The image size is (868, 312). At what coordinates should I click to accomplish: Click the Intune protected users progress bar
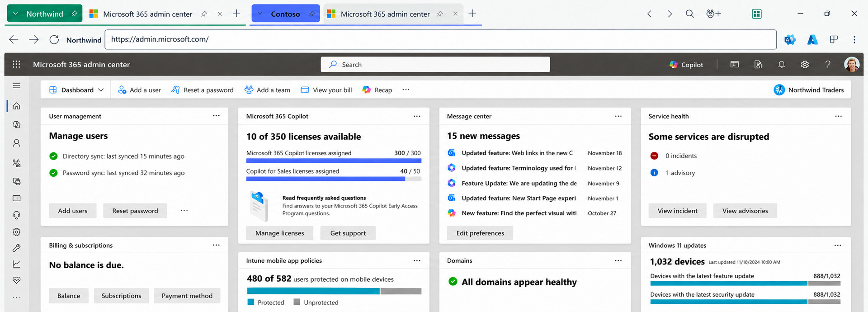334,291
